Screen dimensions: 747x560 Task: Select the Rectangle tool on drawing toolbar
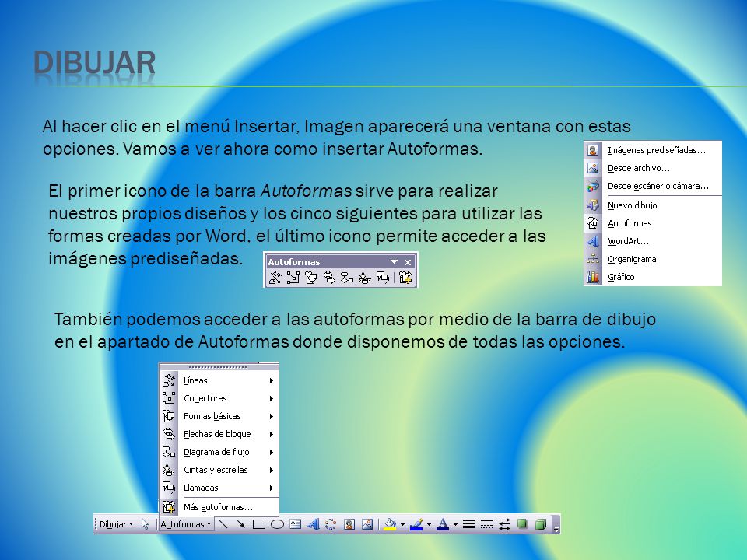point(259,524)
